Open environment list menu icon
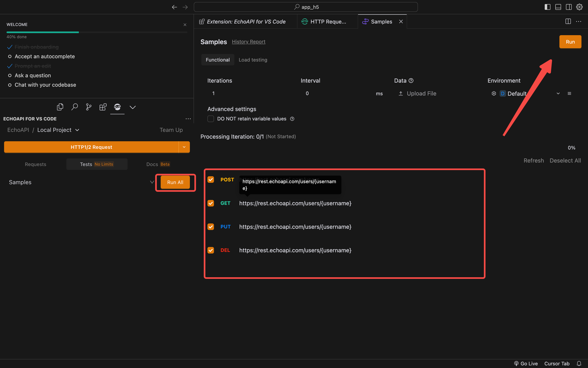 point(569,93)
